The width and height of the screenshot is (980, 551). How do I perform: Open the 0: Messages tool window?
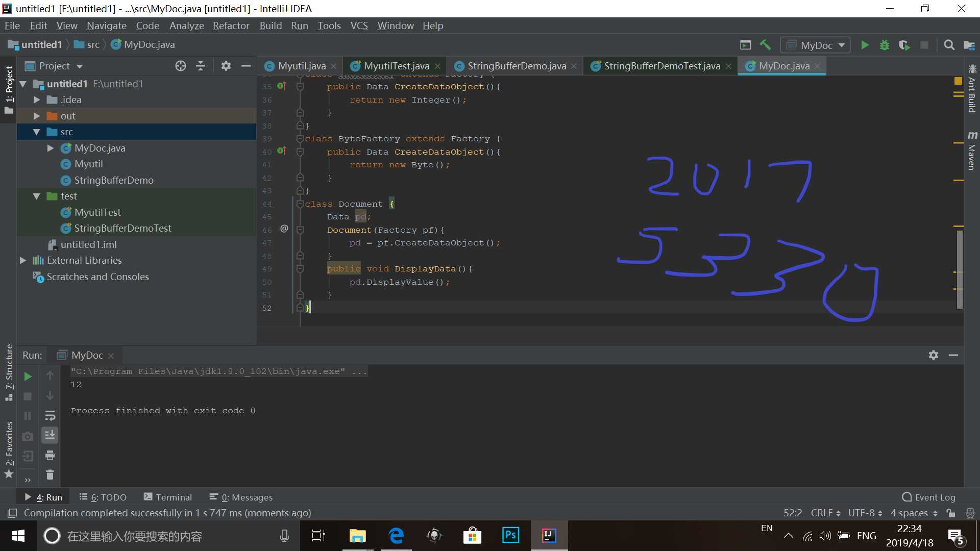(241, 497)
